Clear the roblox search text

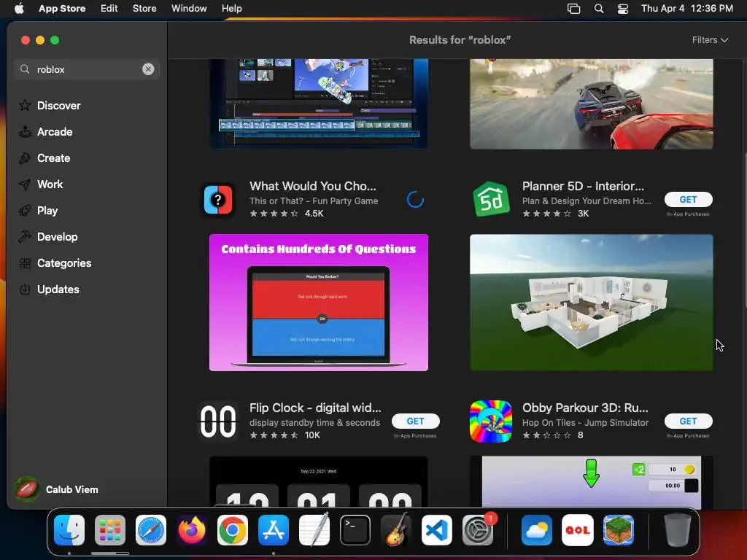click(x=148, y=69)
